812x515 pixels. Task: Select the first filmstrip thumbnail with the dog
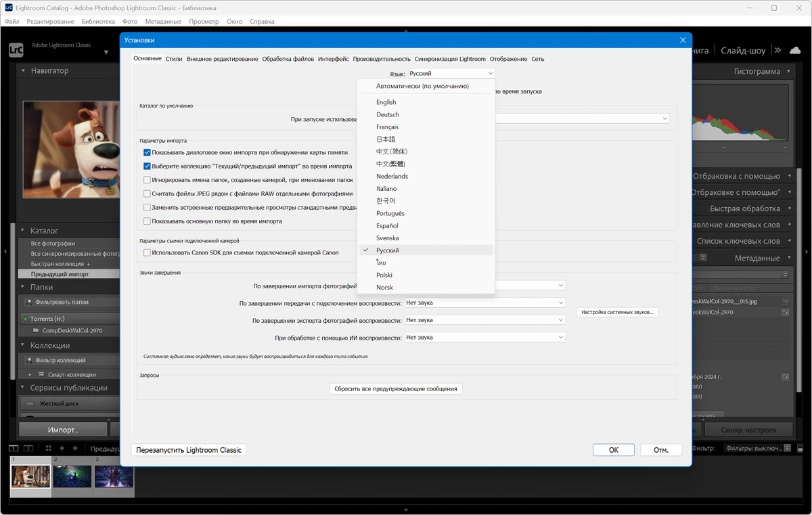point(31,476)
